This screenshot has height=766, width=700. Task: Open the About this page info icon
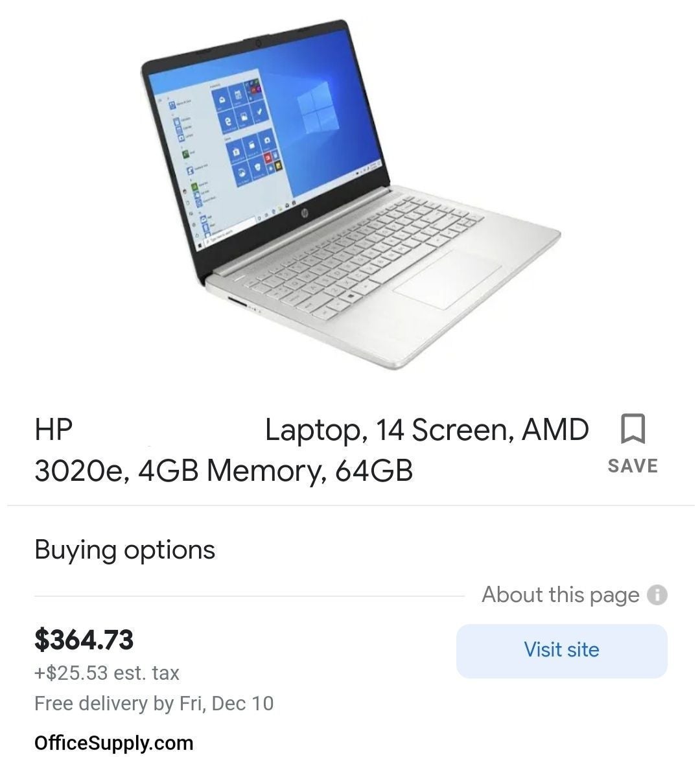pos(657,595)
